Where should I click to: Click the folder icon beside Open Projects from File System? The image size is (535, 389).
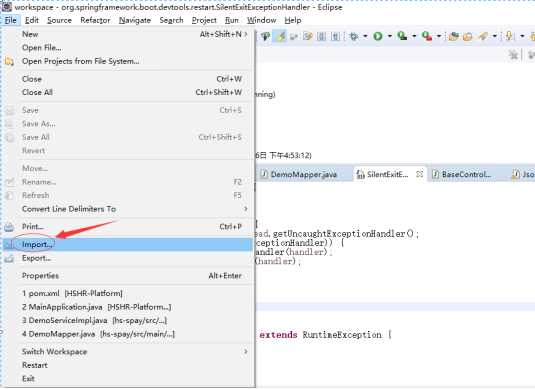coord(9,62)
